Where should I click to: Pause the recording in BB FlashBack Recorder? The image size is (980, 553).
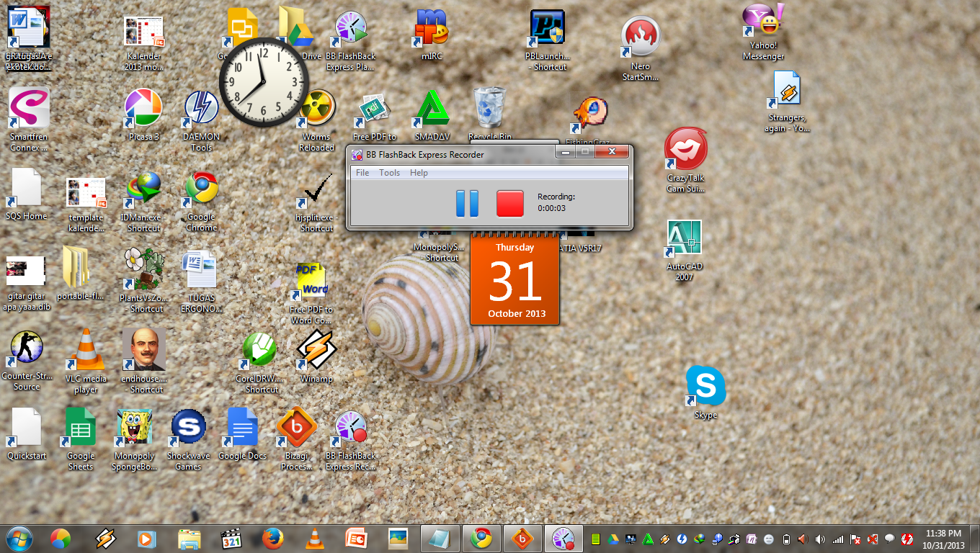(x=467, y=203)
